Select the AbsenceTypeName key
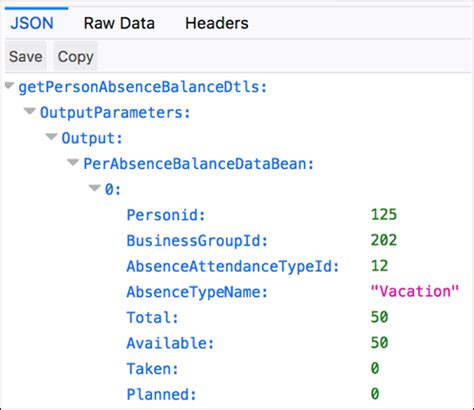Screen dimensions: 474x410 tap(197, 292)
